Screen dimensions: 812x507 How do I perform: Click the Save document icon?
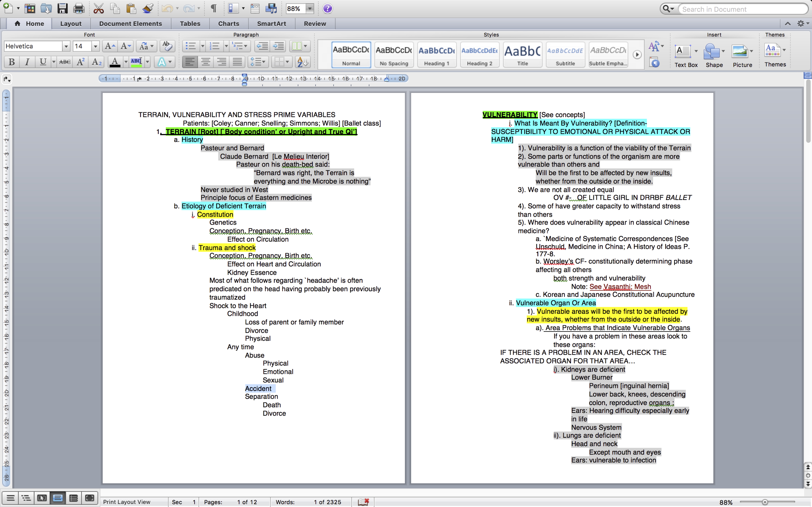point(62,8)
